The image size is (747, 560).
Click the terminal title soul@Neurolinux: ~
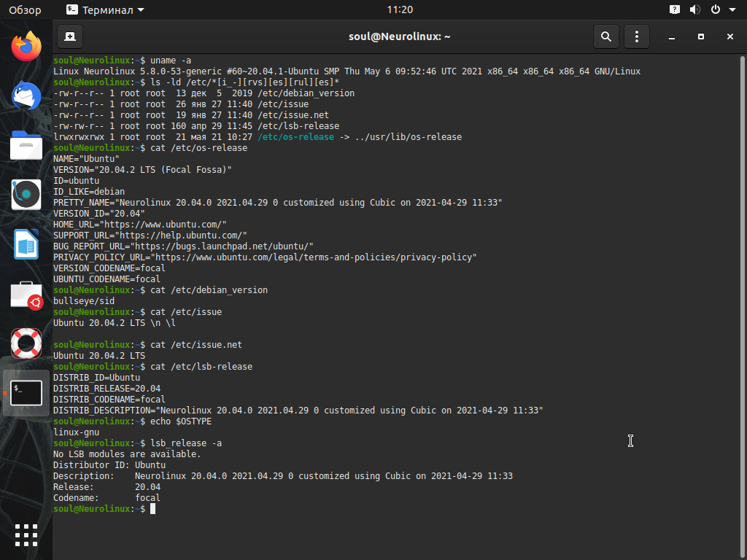[399, 36]
